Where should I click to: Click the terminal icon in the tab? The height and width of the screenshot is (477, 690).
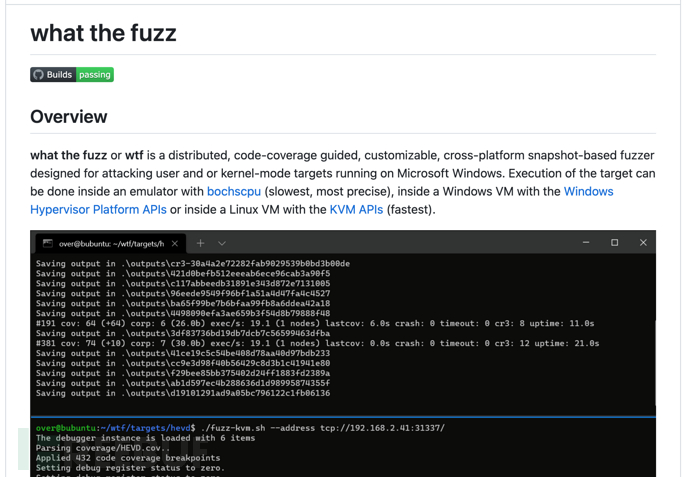47,243
